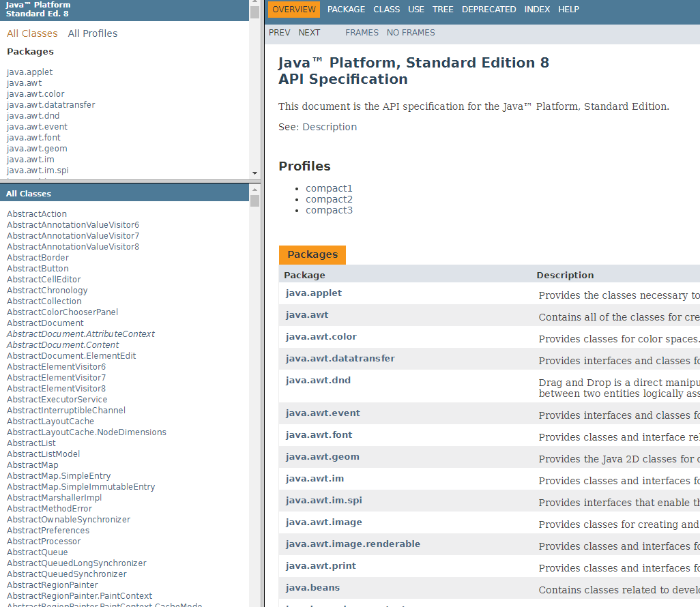Open the AbstractExecutorService class
This screenshot has width=700, height=607.
tap(57, 400)
